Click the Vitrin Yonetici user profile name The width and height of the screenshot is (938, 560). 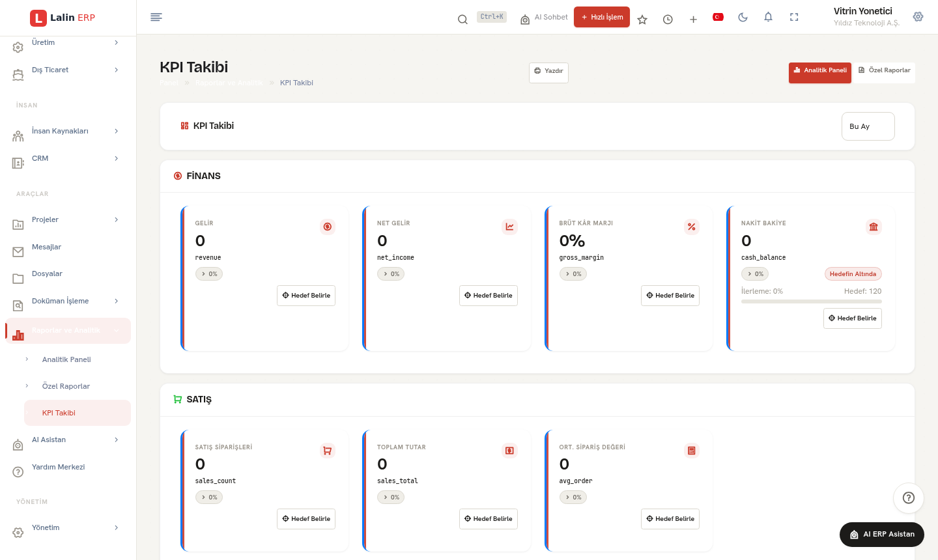[863, 11]
